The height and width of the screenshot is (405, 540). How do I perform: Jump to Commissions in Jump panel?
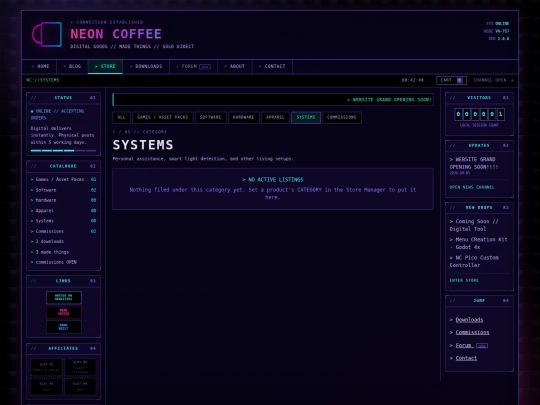pos(472,332)
